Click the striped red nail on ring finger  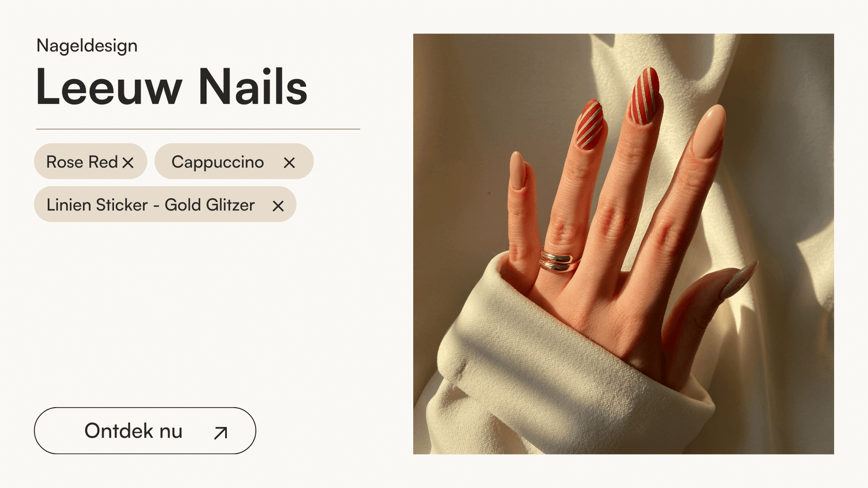click(590, 125)
